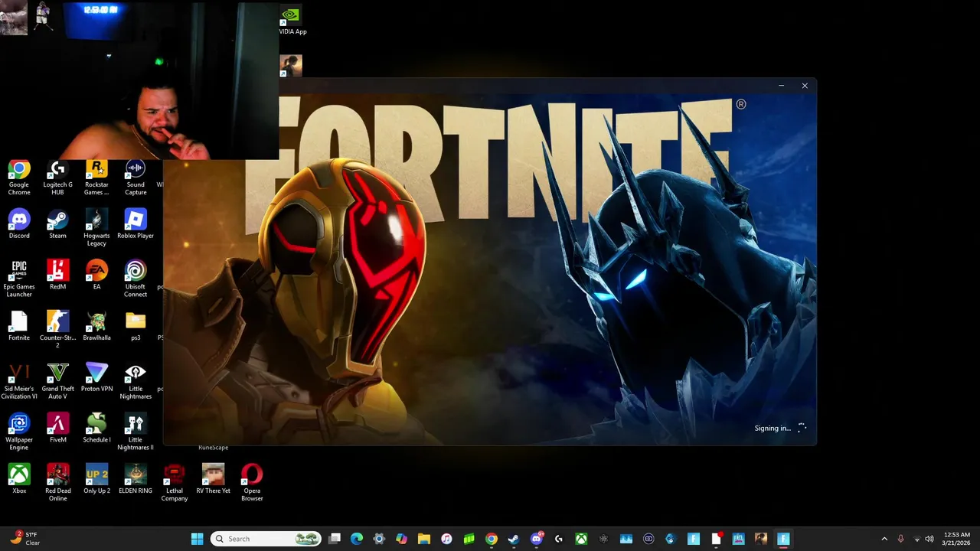The height and width of the screenshot is (551, 980).
Task: Open the Wallpaper Engine desktop shortcut
Action: point(19,432)
